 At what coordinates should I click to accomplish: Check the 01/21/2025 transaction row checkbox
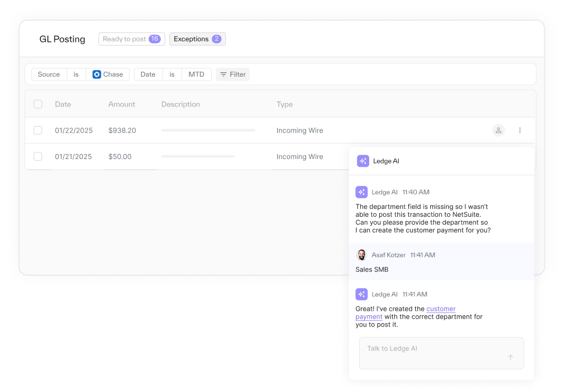tap(38, 157)
